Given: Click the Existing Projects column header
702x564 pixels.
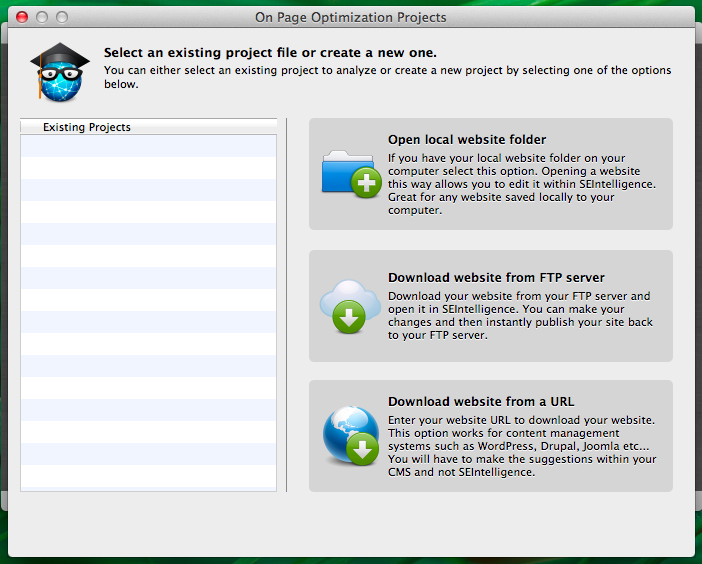Looking at the screenshot, I should [148, 127].
